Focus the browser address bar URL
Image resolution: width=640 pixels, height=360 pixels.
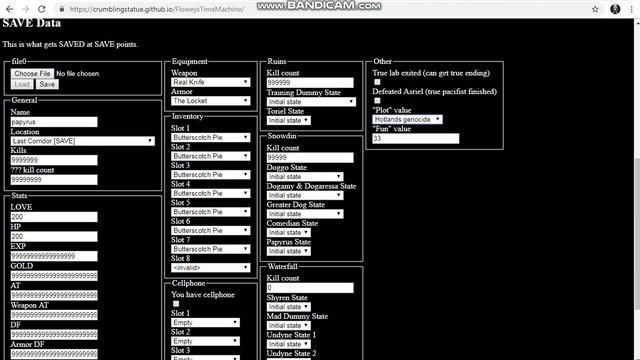click(x=157, y=9)
